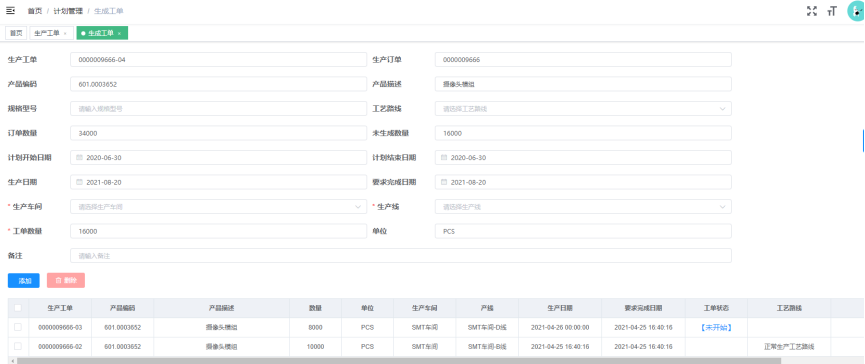Click the 【未开始】 status link
The width and height of the screenshot is (865, 364).
[x=716, y=328]
